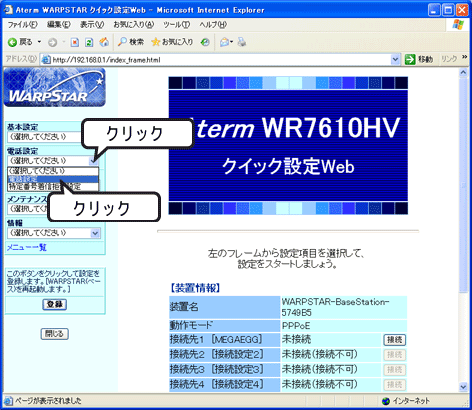
Task: Open the back button history arrow
Action: pyautogui.click(x=39, y=42)
